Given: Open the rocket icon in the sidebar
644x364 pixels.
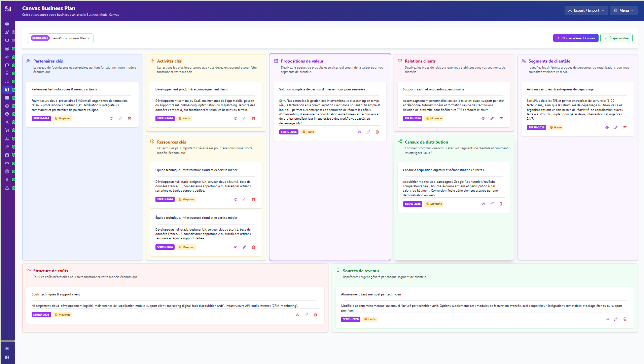Looking at the screenshot, I should [7, 32].
